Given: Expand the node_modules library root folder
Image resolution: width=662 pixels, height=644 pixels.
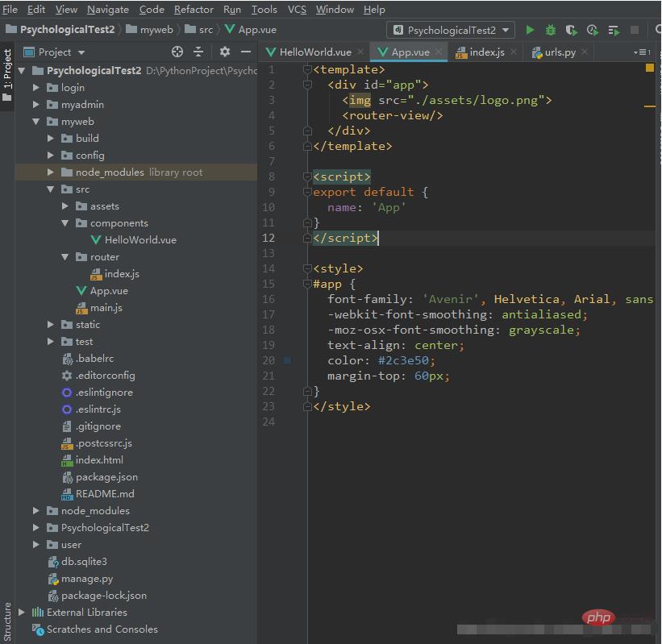Looking at the screenshot, I should coord(51,172).
